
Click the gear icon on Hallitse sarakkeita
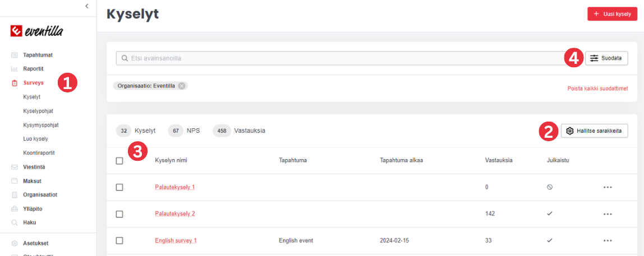(x=569, y=131)
